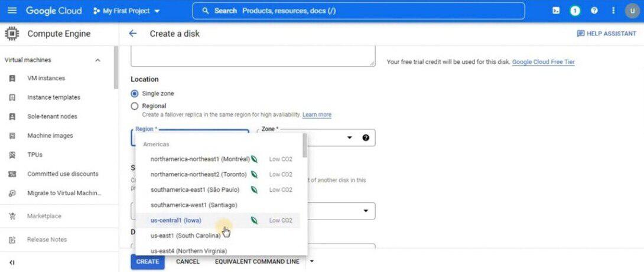Click the Cancel button
The height and width of the screenshot is (272, 644).
click(x=188, y=262)
